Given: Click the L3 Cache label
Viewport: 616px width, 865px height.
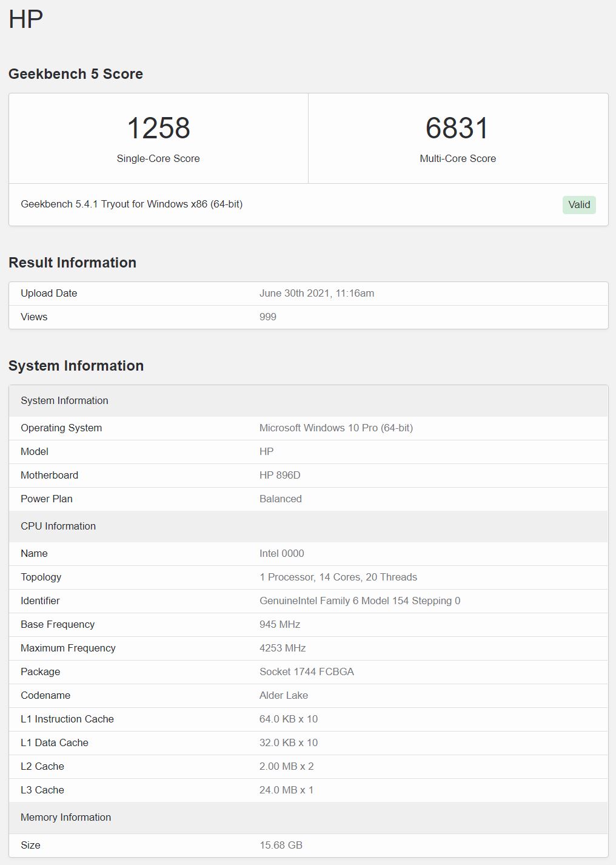Looking at the screenshot, I should click(x=42, y=790).
